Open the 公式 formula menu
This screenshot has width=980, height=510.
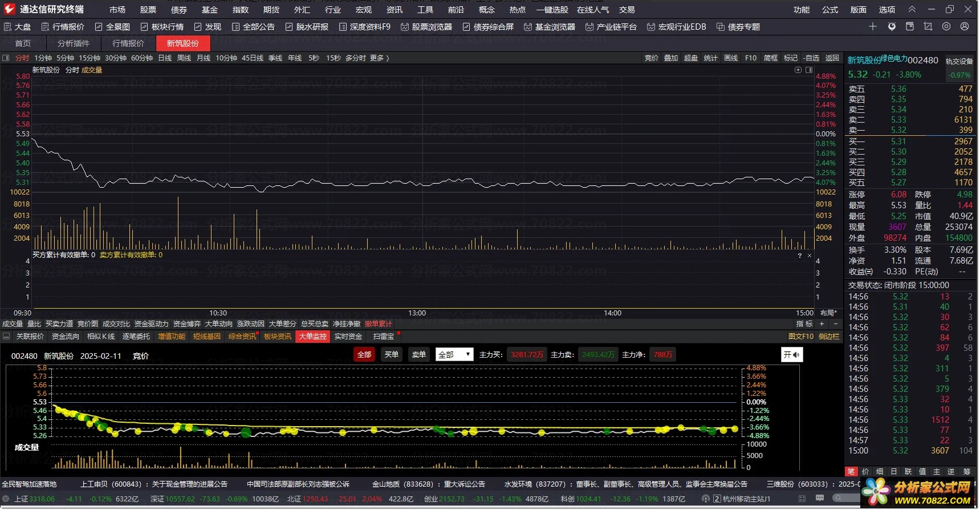830,10
